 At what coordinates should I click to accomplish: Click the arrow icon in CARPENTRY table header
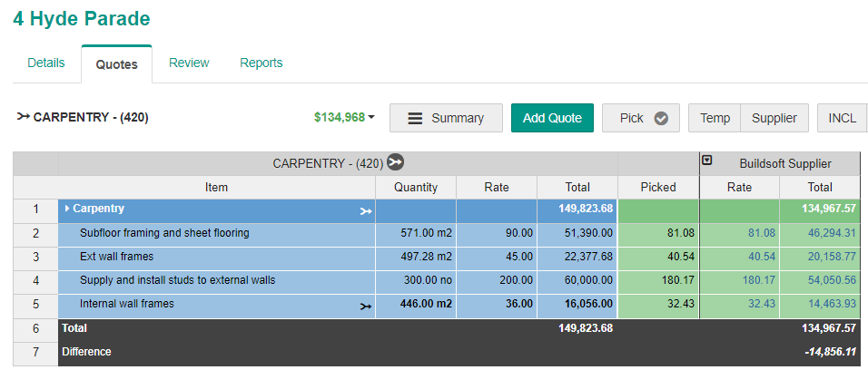395,163
